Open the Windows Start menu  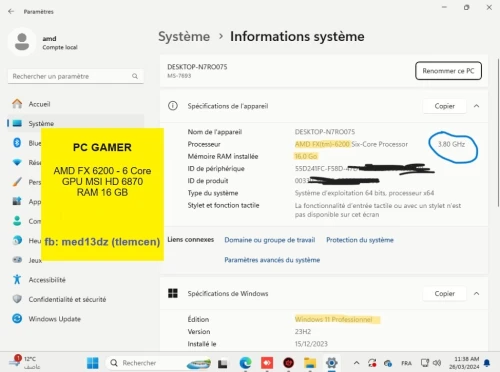[x=93, y=363]
